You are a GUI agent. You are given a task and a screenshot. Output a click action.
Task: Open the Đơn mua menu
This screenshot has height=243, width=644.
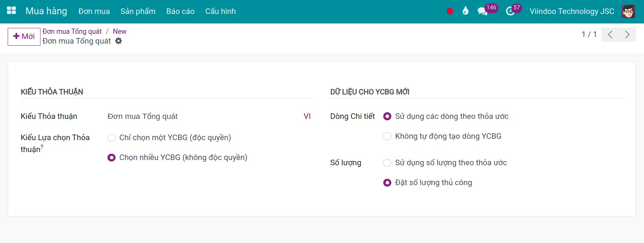pyautogui.click(x=94, y=11)
